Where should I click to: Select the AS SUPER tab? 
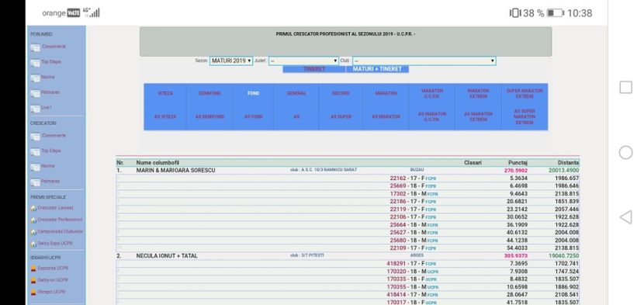[341, 116]
